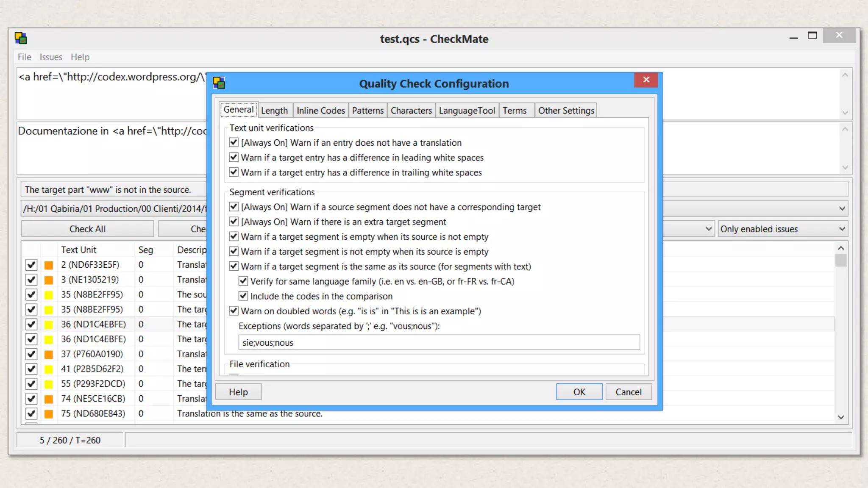Click yellow severity square for issue 41 (P2B5D62F2)

tap(49, 369)
